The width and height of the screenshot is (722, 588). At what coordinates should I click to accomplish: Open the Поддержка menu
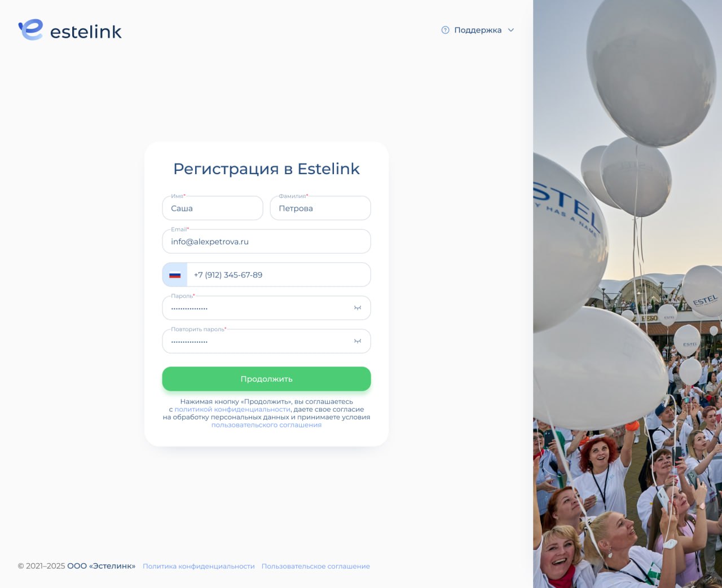click(478, 30)
